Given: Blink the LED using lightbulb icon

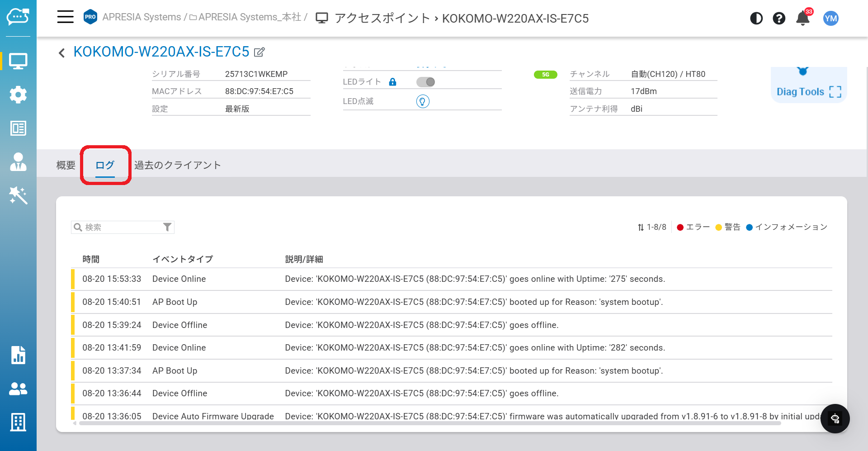Looking at the screenshot, I should (422, 101).
